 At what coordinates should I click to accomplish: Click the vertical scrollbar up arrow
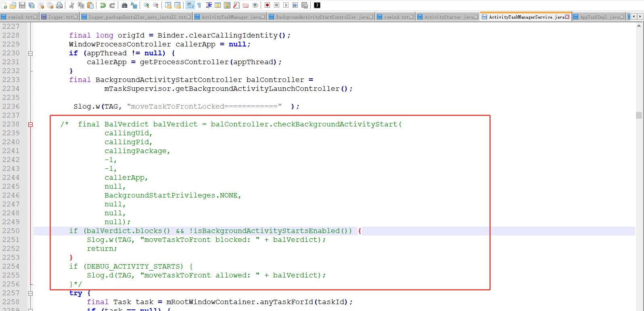point(639,26)
